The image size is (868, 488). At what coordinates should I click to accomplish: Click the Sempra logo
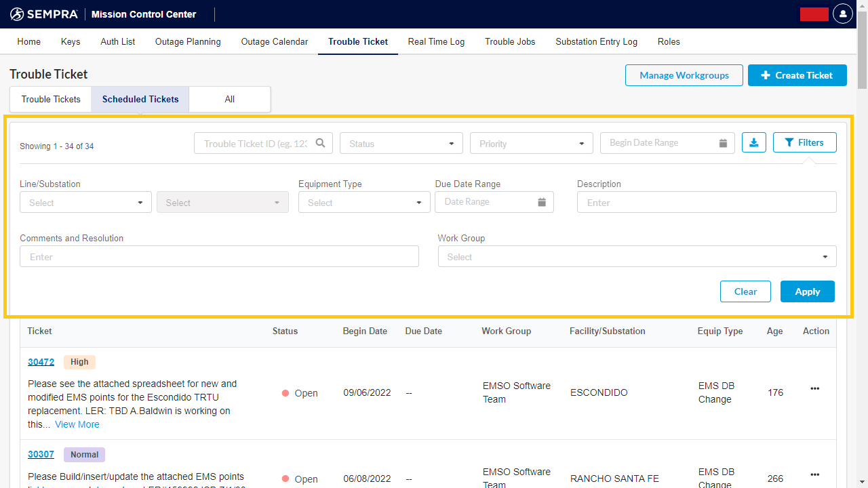pos(44,14)
